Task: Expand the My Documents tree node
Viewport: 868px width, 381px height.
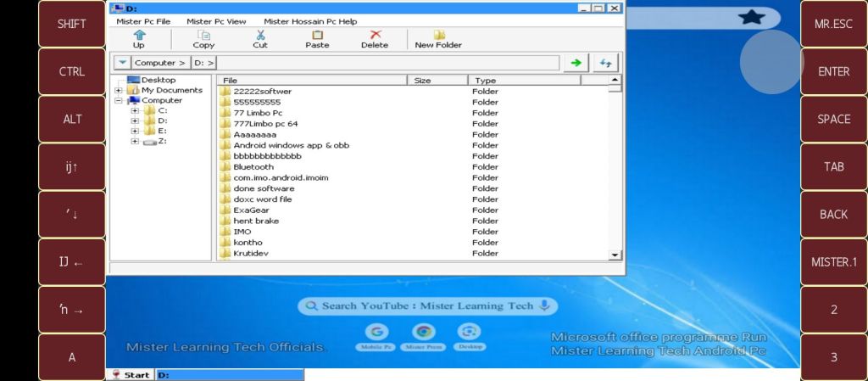Action: click(119, 90)
